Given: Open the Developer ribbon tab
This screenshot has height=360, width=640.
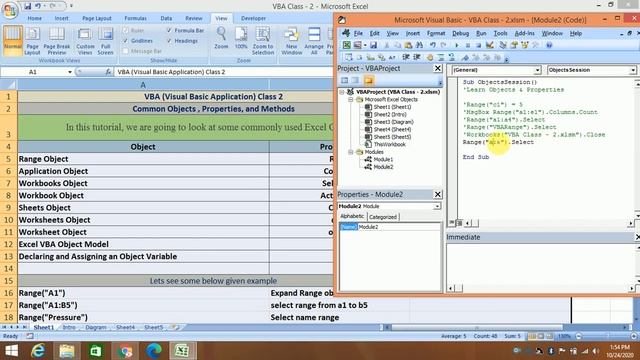Looking at the screenshot, I should (x=253, y=18).
